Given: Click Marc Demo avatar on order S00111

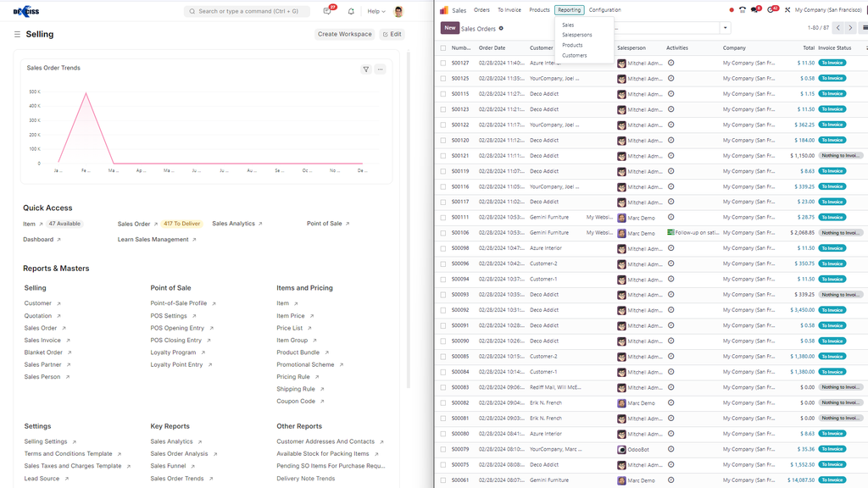Looking at the screenshot, I should [621, 218].
